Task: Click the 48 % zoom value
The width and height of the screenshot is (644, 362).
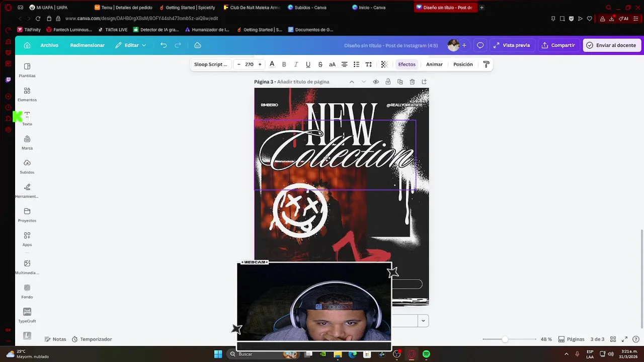Action: (x=546, y=339)
